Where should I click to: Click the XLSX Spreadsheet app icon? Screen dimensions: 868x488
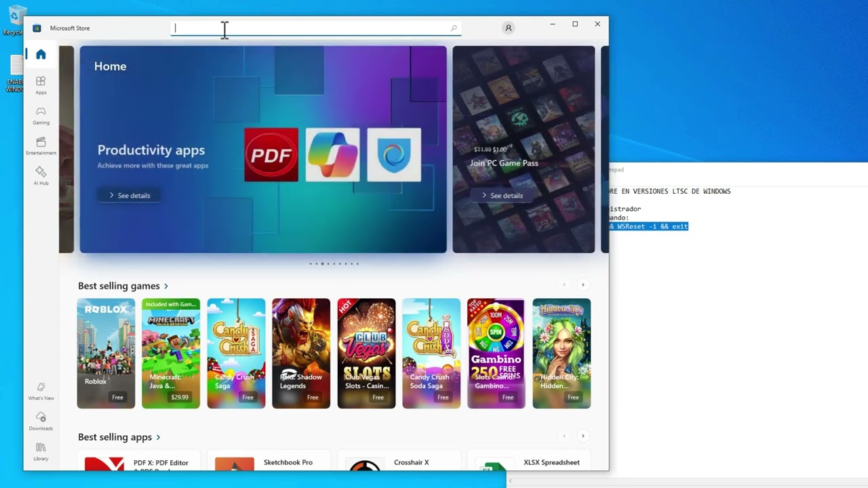tap(494, 466)
